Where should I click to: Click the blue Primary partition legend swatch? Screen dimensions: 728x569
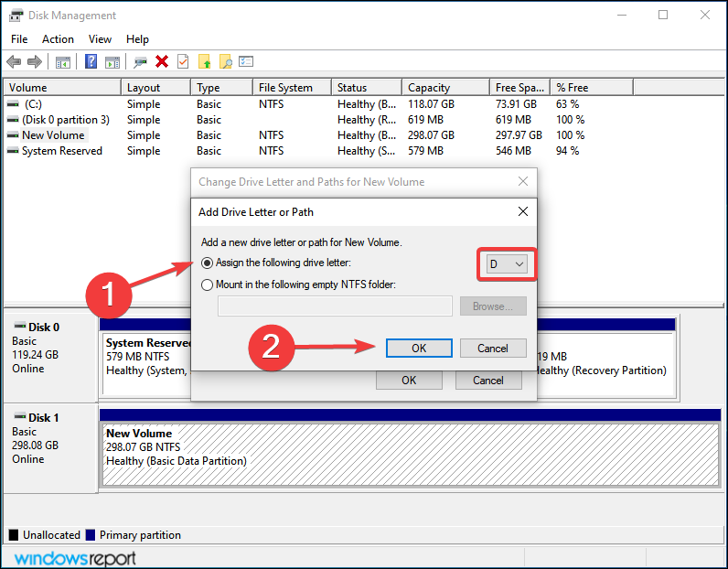91,535
